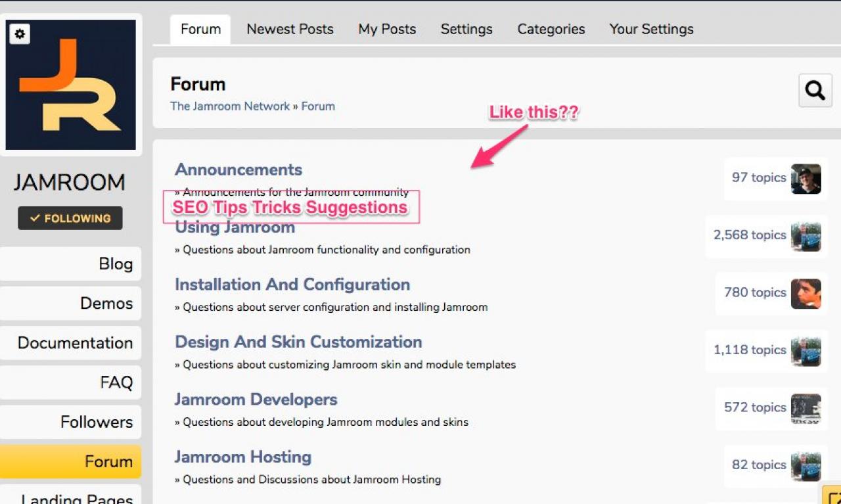Image resolution: width=841 pixels, height=504 pixels.
Task: Click the gear icon on the profile logo
Action: pyautogui.click(x=20, y=34)
